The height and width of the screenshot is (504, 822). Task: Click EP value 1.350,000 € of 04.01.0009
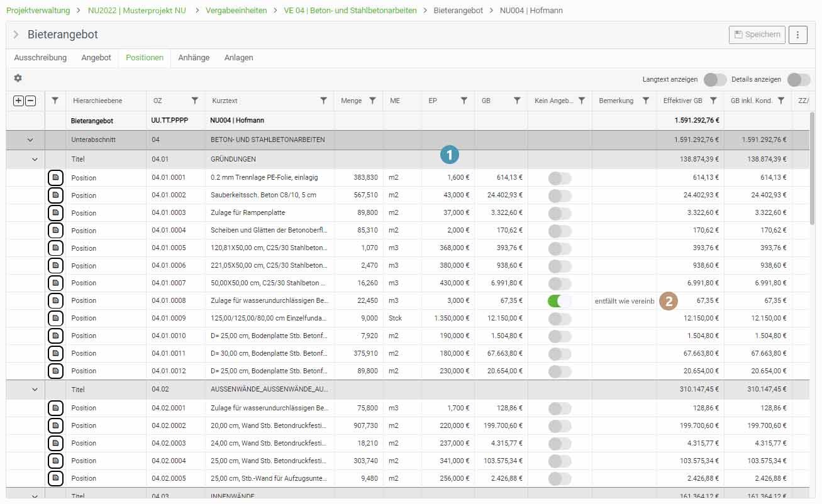click(452, 318)
